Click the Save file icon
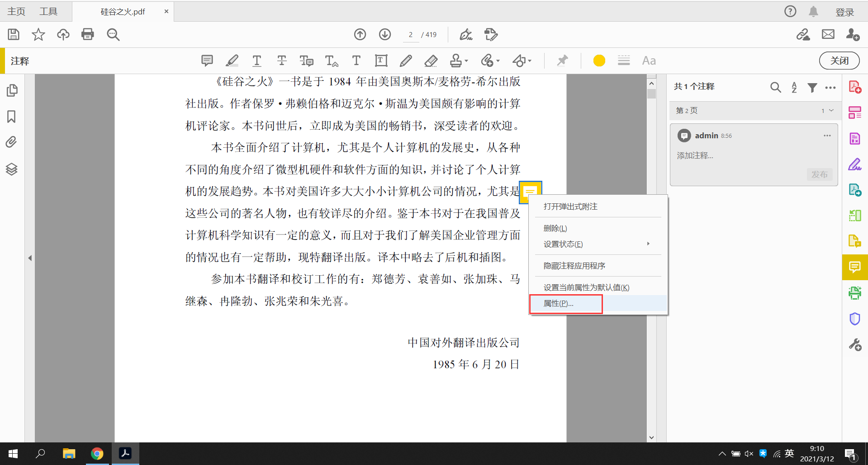The height and width of the screenshot is (465, 868). [x=14, y=34]
